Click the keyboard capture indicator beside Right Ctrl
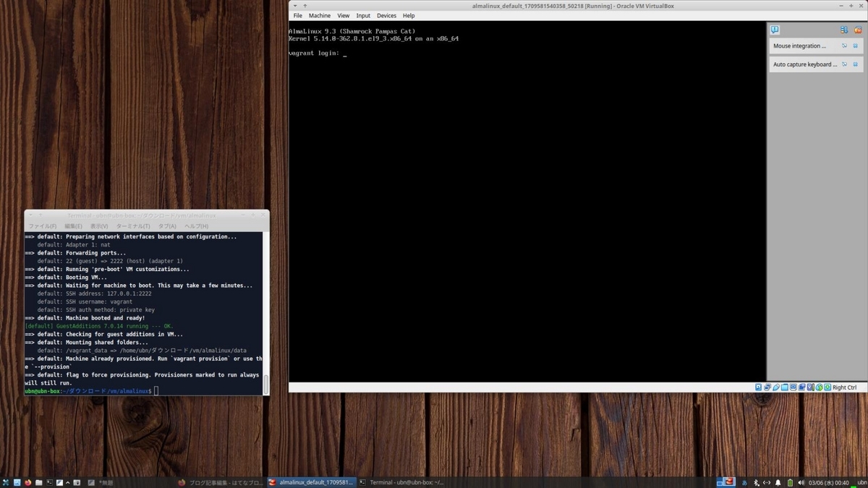868x488 pixels. click(827, 388)
